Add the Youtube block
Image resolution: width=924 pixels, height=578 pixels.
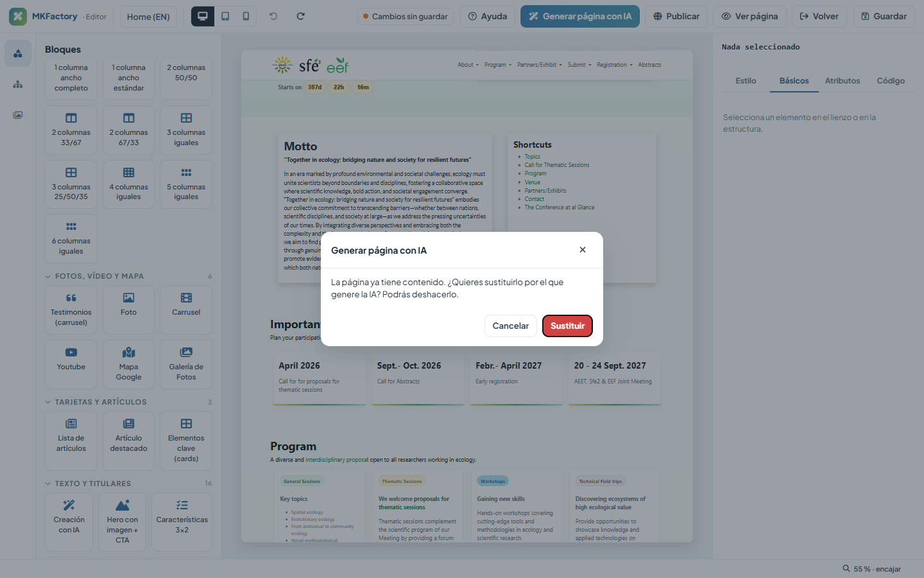pos(71,365)
